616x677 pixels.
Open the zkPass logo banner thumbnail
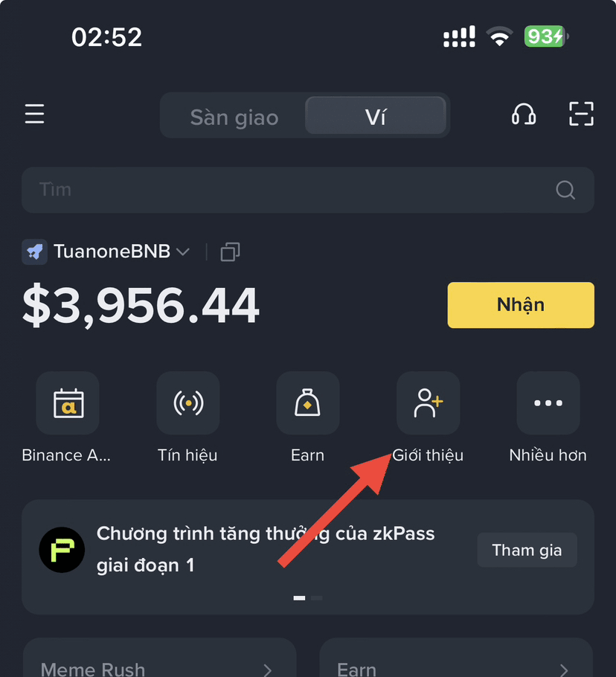click(x=62, y=550)
